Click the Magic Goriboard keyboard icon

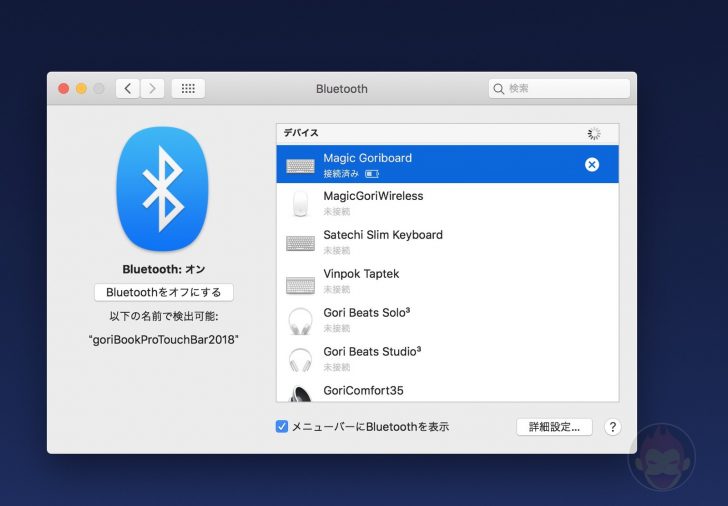300,166
